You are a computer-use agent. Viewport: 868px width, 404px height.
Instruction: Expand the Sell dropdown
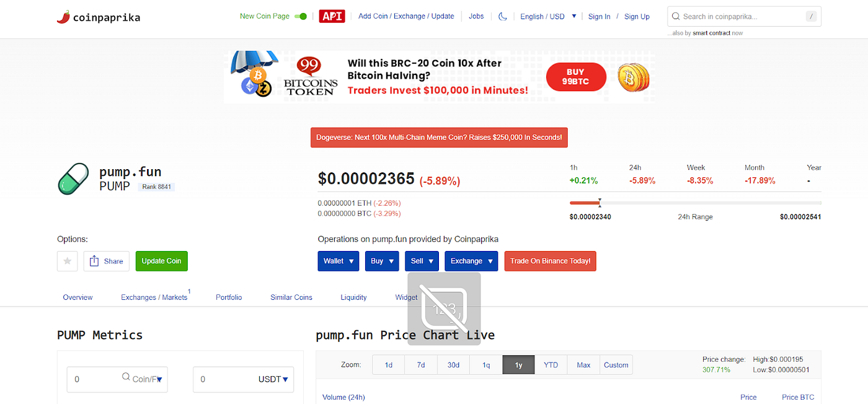[422, 261]
